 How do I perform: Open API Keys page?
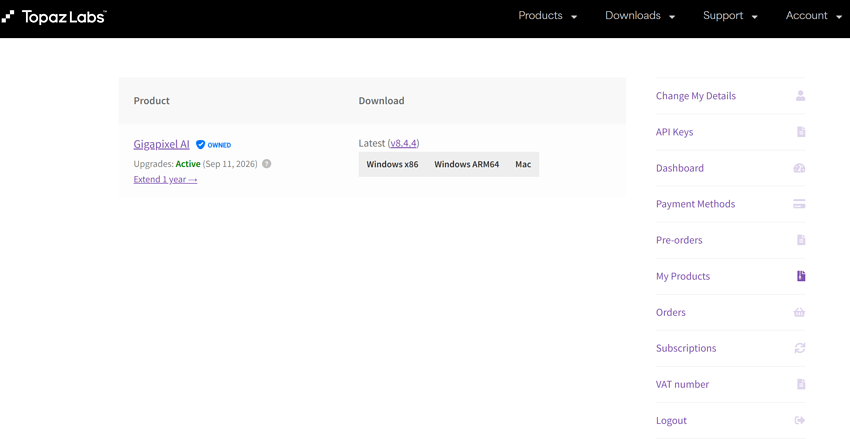tap(674, 132)
